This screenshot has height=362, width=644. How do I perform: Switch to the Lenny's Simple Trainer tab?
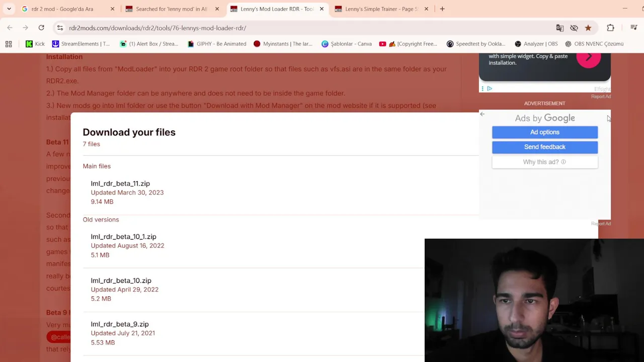pos(381,9)
